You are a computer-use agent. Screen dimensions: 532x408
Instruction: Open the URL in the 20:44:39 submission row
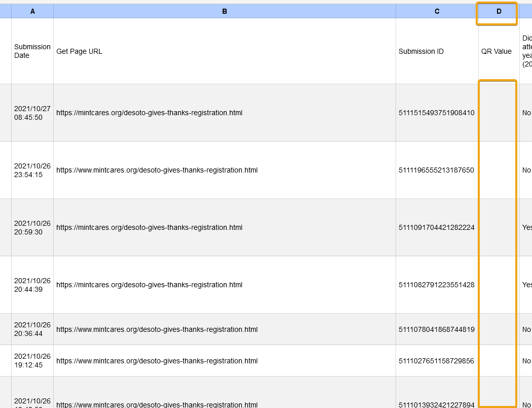pos(149,285)
